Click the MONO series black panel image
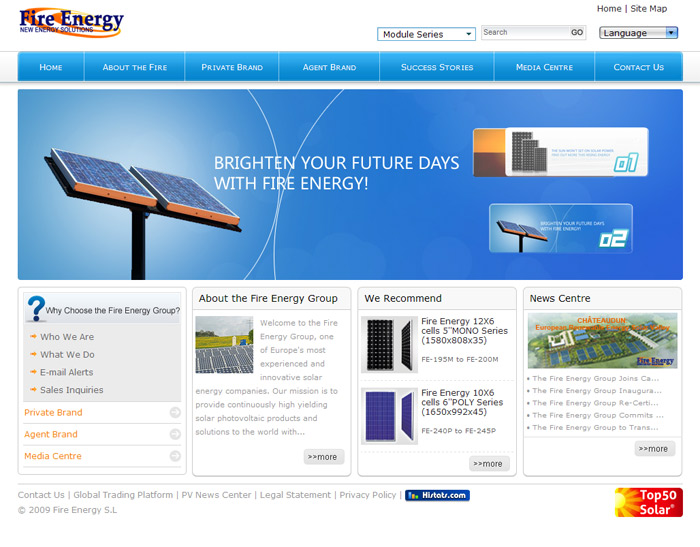Screen dimensions: 700x547 389,345
